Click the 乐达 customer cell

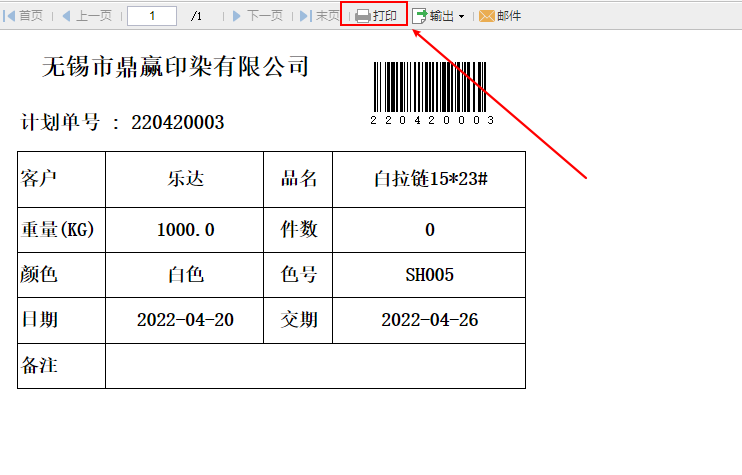(185, 179)
